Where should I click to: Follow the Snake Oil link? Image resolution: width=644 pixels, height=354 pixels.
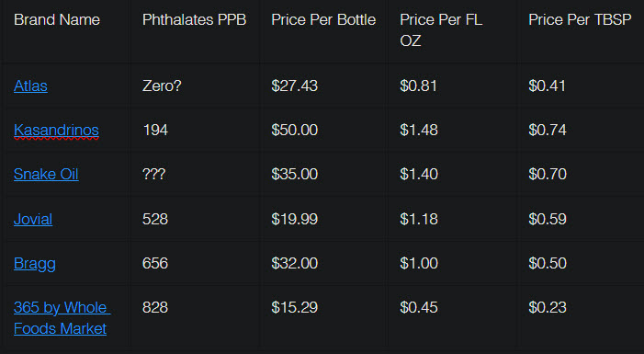pos(46,175)
